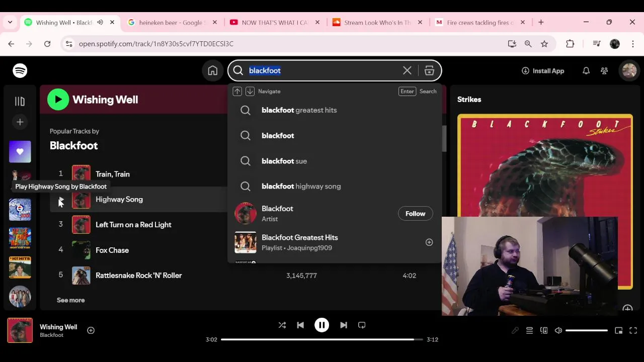Expand Your Library sidebar
This screenshot has width=644, height=362.
click(x=20, y=102)
